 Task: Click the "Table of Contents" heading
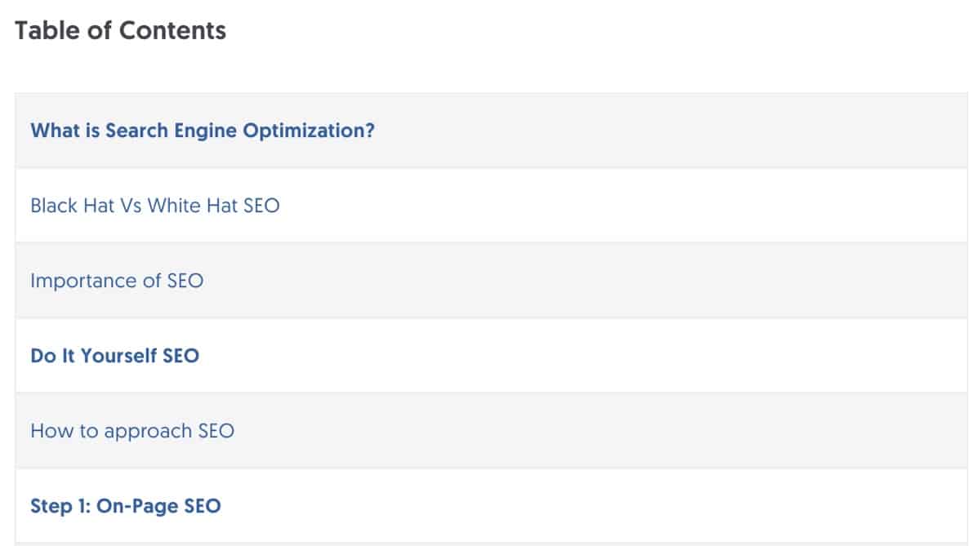[121, 31]
